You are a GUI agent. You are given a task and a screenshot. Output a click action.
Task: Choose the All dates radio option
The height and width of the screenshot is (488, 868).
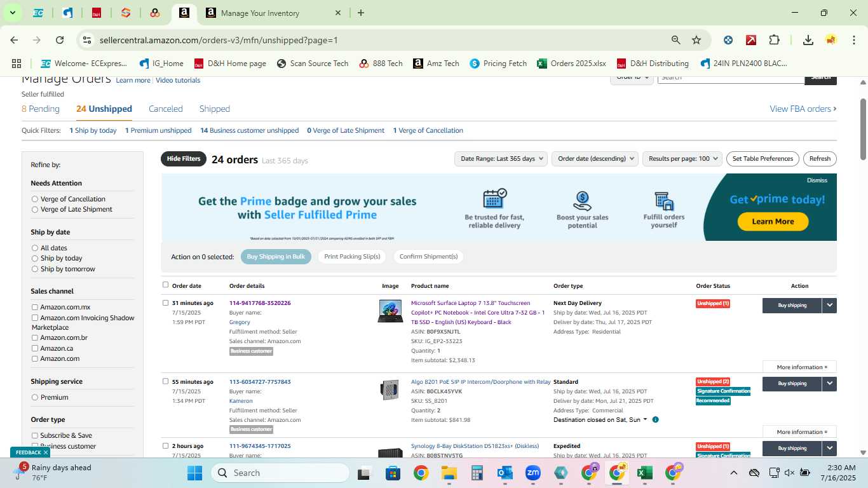(x=35, y=248)
